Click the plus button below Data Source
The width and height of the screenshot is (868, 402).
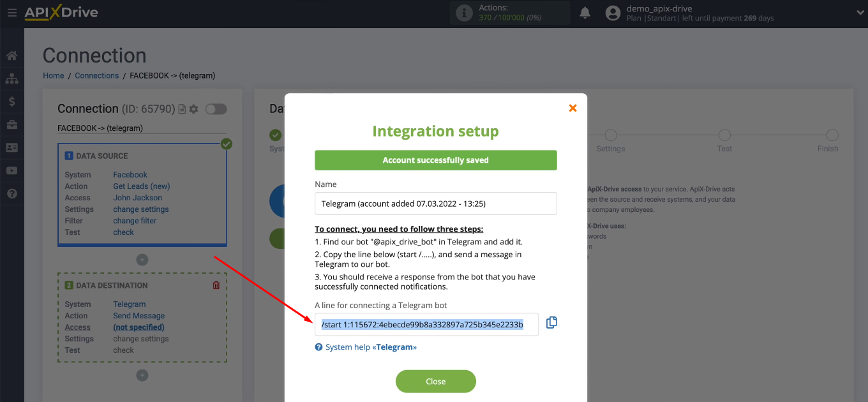tap(142, 260)
